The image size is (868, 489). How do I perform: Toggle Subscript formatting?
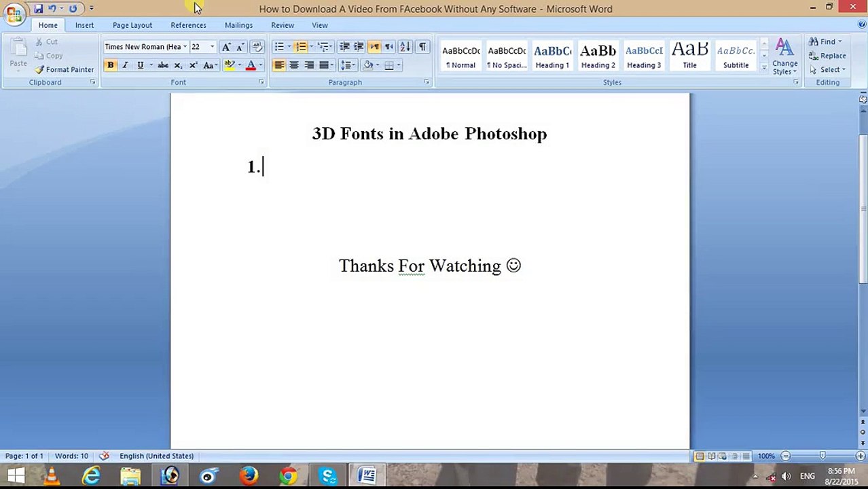pos(178,65)
